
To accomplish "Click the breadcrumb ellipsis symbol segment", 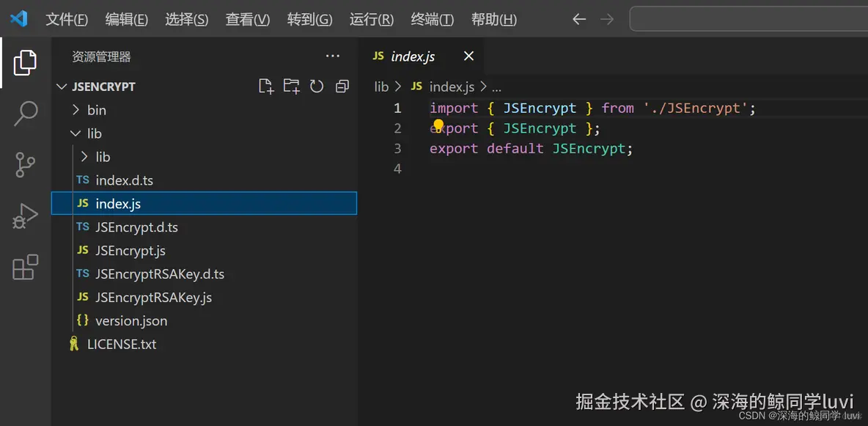I will pos(496,87).
